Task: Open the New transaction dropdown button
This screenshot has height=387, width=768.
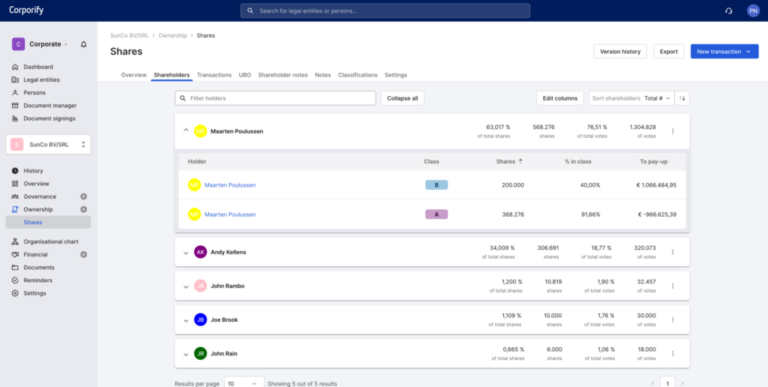Action: click(x=724, y=51)
